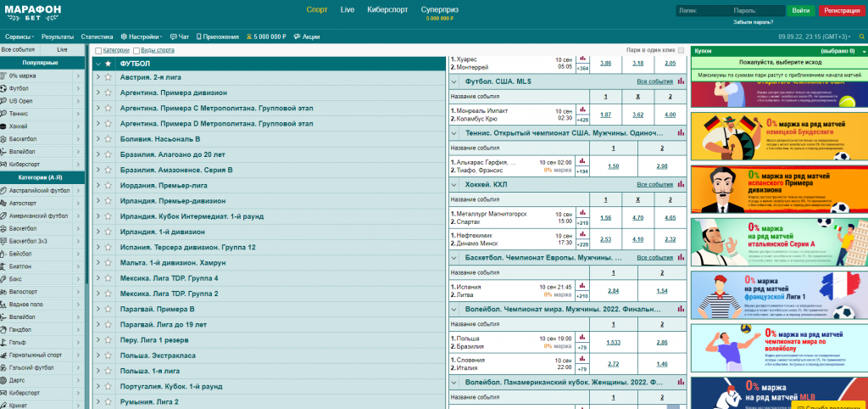Viewport: 868px width, 409px height.
Task: Open the Результаты menu item
Action: pyautogui.click(x=57, y=37)
